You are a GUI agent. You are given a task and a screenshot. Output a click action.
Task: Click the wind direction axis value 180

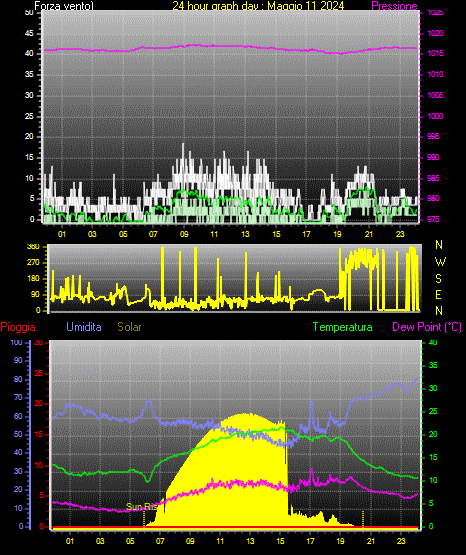pyautogui.click(x=33, y=279)
